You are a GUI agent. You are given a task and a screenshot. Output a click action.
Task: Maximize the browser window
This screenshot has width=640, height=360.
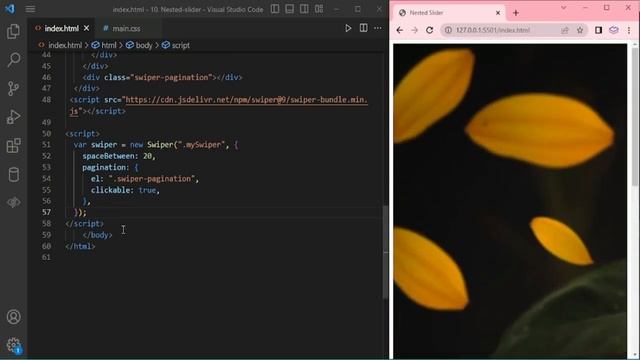(x=607, y=8)
